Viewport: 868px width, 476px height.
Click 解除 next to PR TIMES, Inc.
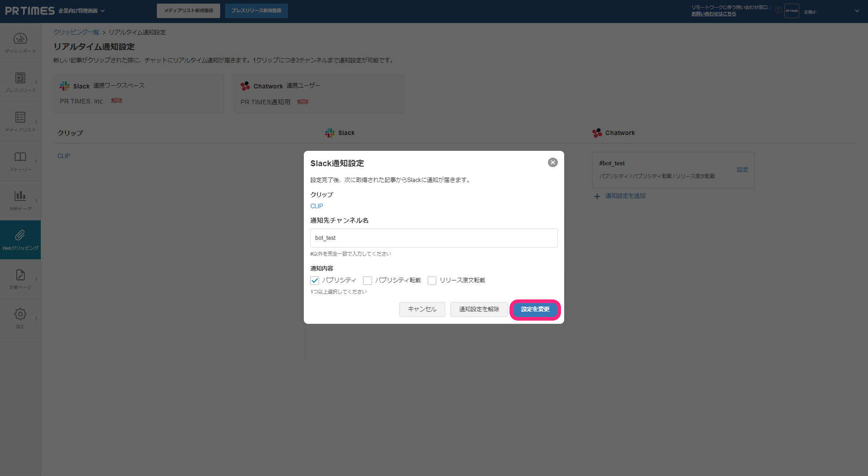(x=117, y=101)
